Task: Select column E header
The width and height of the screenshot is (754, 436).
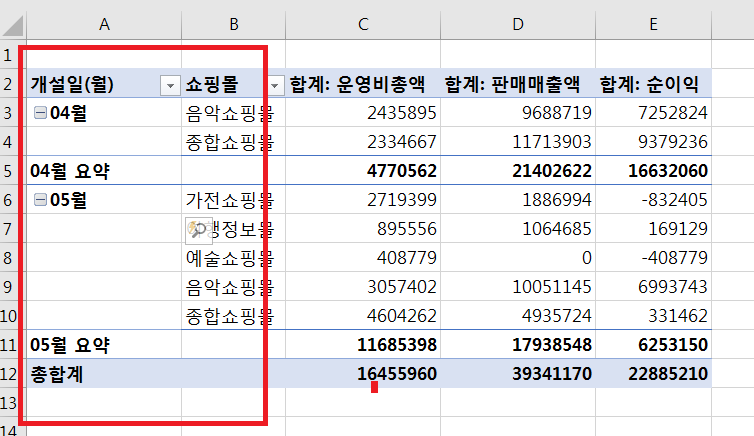Action: (653, 22)
